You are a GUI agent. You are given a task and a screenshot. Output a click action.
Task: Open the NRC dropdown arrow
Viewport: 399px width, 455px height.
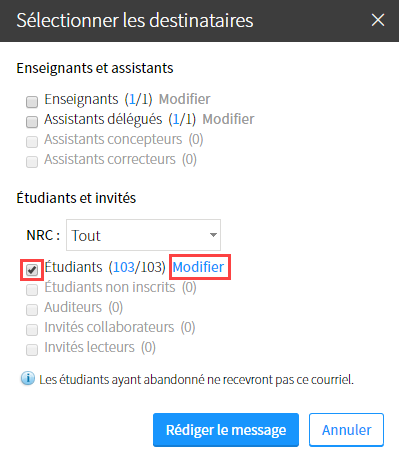(213, 235)
